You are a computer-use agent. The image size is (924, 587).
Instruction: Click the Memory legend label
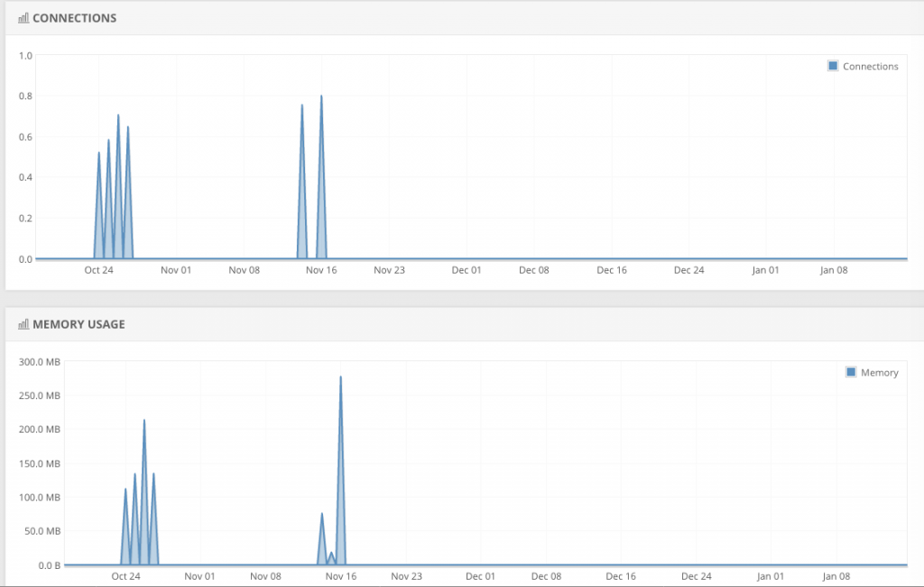coord(879,372)
